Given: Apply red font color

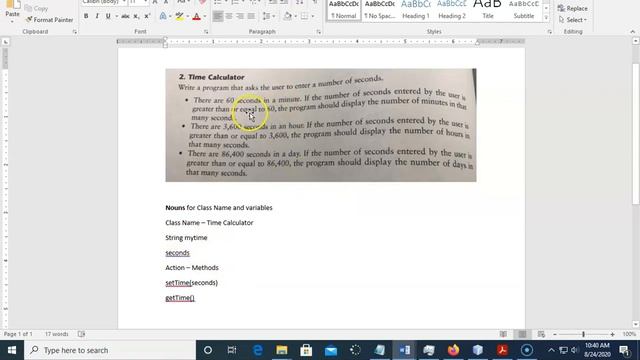Looking at the screenshot, I should click(196, 16).
